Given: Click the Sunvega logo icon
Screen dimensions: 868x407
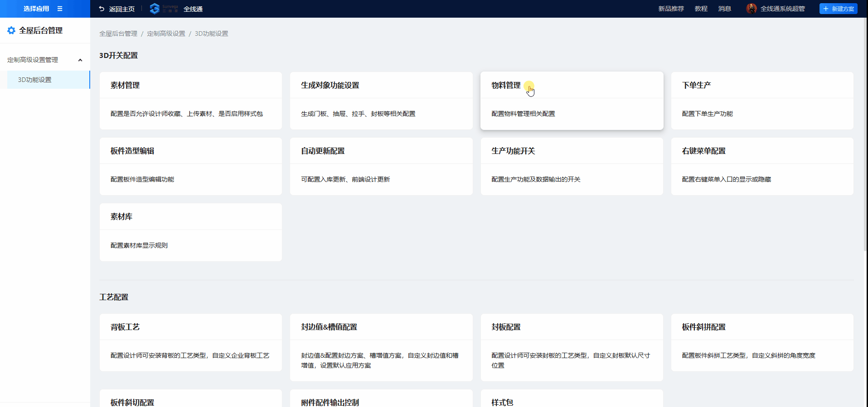Looking at the screenshot, I should [x=155, y=9].
